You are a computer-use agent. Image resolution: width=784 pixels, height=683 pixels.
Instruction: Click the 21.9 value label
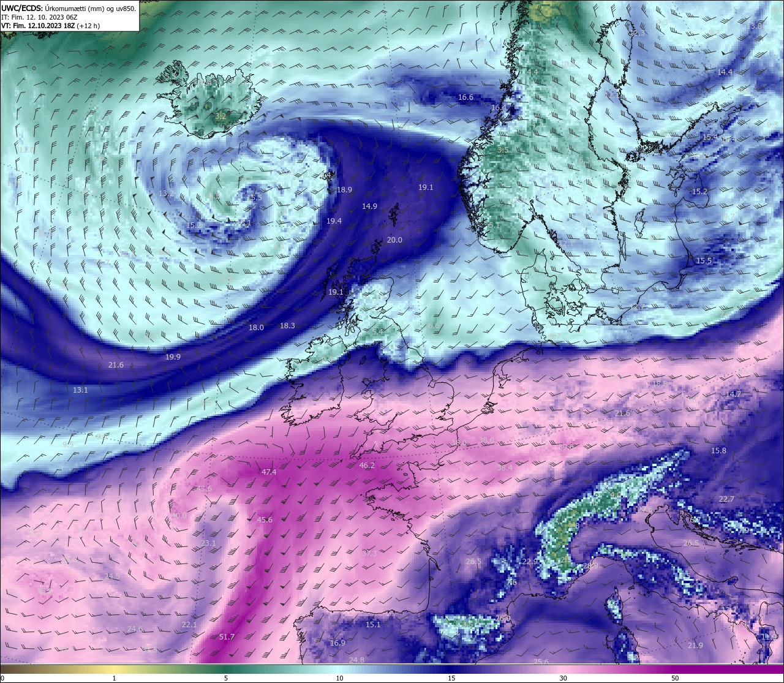pyautogui.click(x=695, y=646)
